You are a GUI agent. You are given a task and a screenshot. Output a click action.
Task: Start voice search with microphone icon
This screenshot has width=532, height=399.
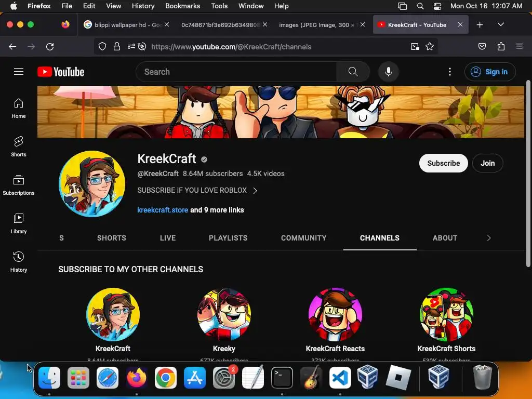click(x=389, y=72)
